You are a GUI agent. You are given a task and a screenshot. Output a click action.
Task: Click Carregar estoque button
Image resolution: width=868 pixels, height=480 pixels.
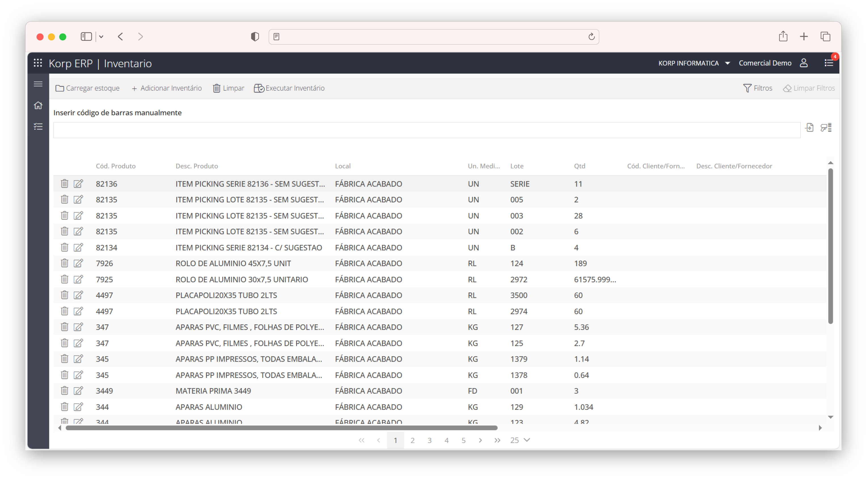[x=88, y=88]
